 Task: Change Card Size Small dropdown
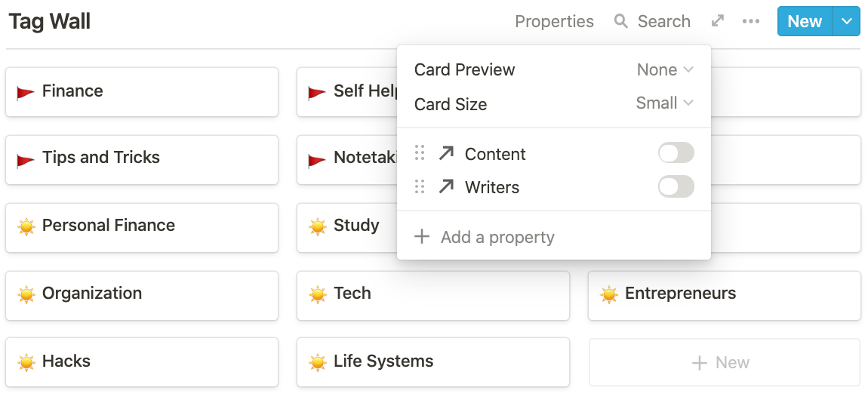(x=664, y=103)
